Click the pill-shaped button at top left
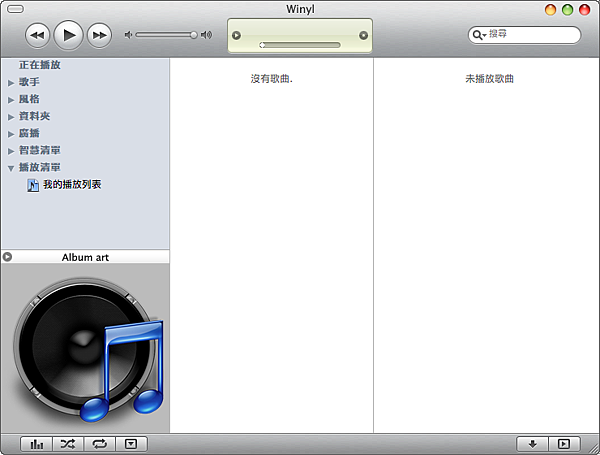The image size is (600, 455). 16,9
